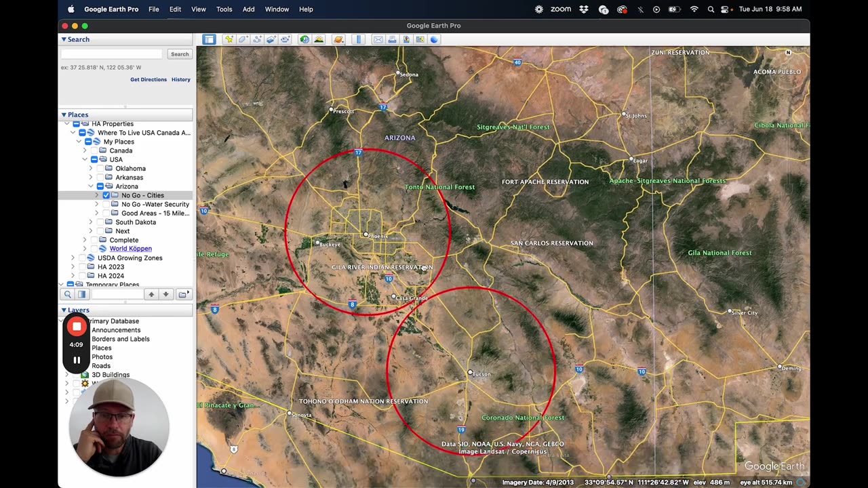Click the Places filter text field

pyautogui.click(x=117, y=294)
